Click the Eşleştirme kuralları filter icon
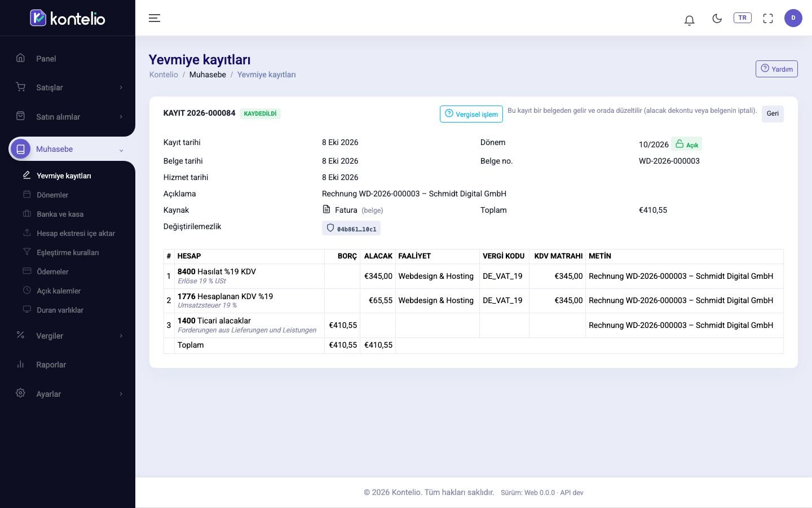812x508 pixels. (x=27, y=252)
